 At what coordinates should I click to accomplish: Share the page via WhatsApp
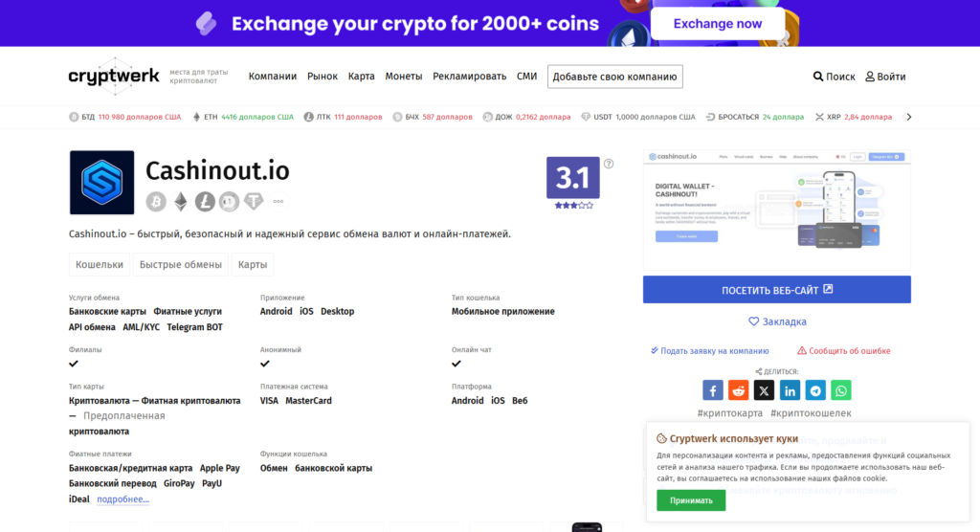pos(840,390)
